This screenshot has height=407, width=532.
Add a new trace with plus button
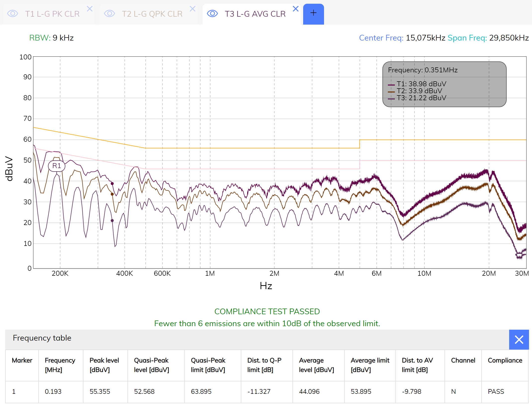coord(313,14)
